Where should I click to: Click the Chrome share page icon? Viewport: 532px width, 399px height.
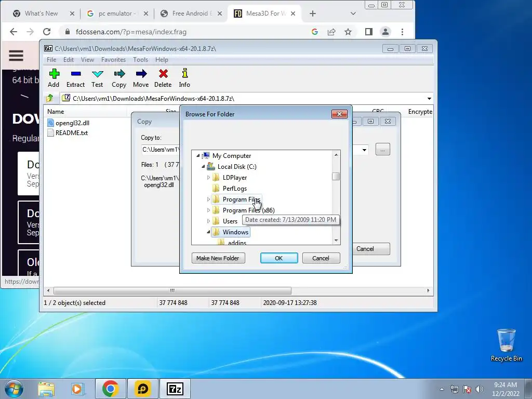tap(331, 32)
